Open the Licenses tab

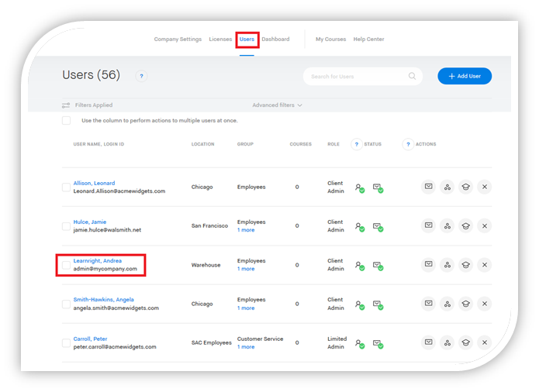pos(220,40)
